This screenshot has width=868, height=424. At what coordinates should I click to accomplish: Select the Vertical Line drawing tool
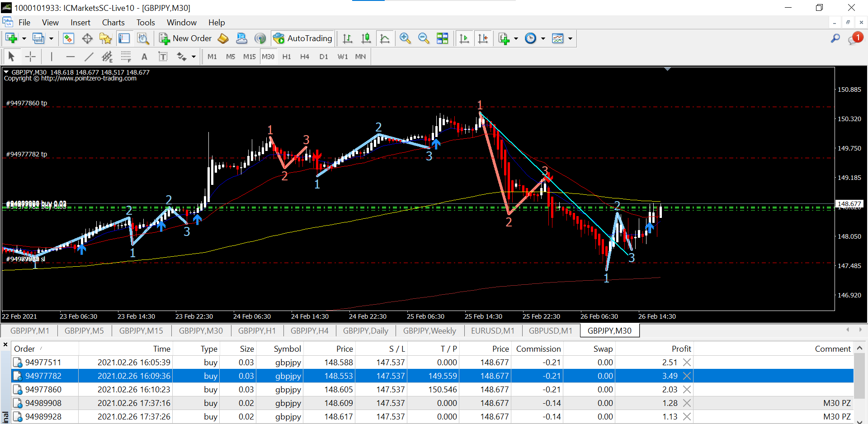coord(52,57)
